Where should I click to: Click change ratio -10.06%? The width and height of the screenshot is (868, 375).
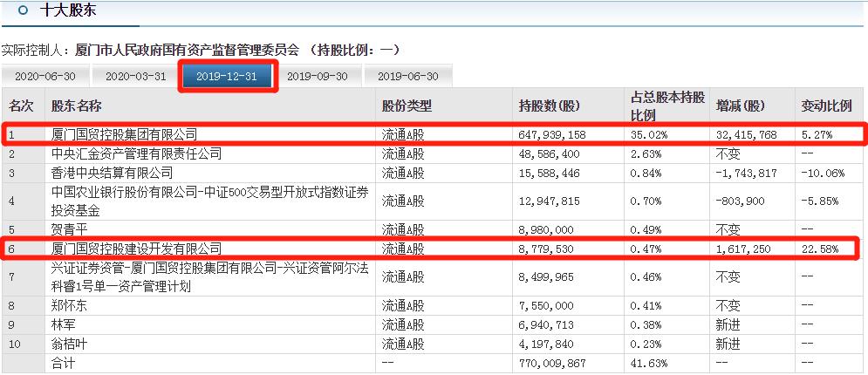[x=823, y=174]
